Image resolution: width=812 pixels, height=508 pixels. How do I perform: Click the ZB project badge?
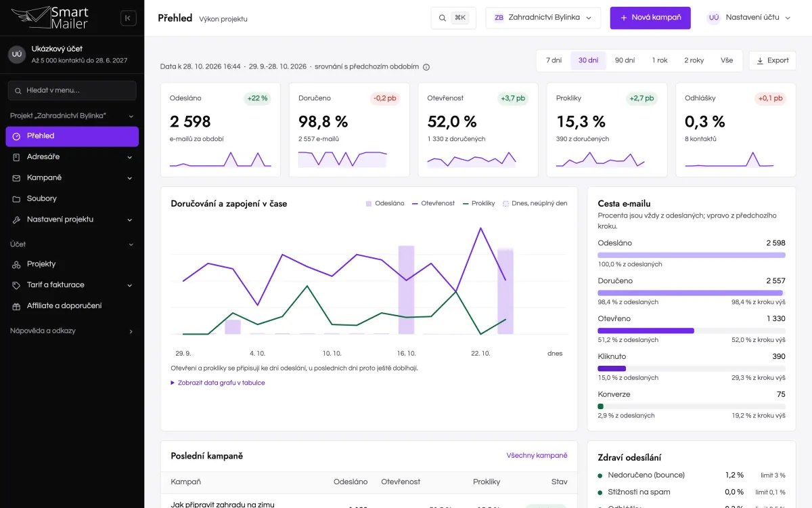[x=499, y=18]
